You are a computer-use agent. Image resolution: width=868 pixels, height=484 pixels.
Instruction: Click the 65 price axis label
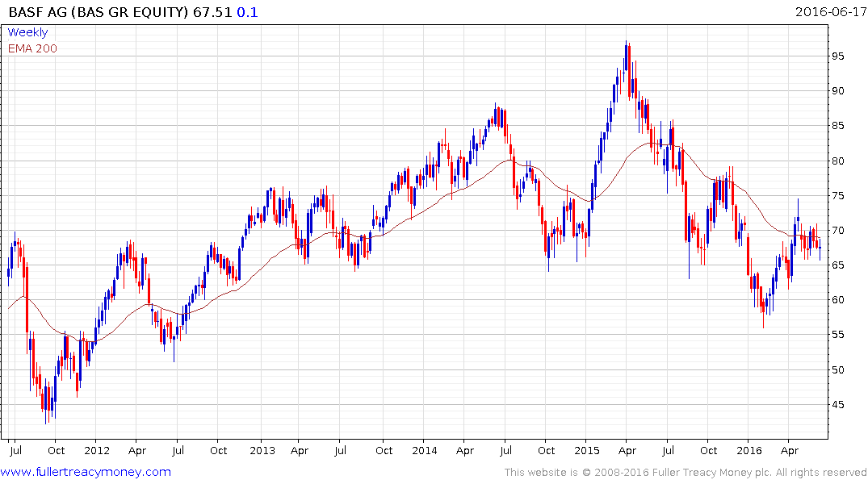838,265
